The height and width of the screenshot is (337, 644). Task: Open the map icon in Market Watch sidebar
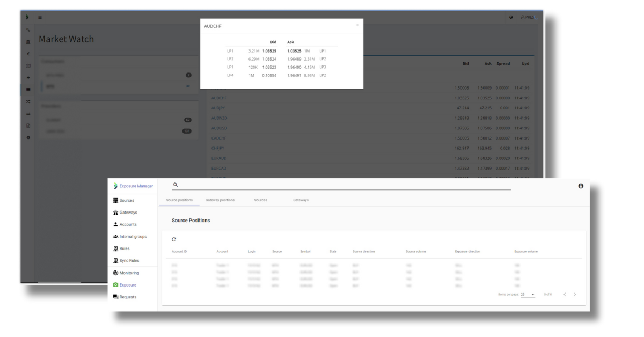point(28,65)
